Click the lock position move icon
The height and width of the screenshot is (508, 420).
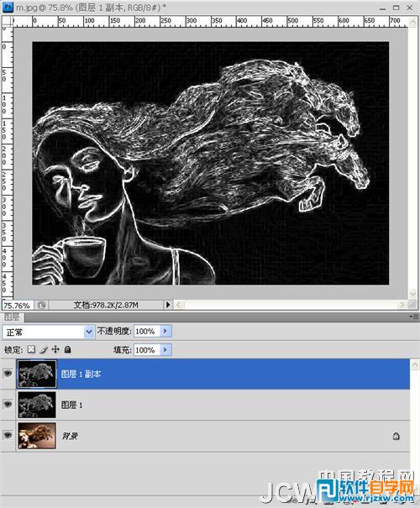click(x=55, y=349)
